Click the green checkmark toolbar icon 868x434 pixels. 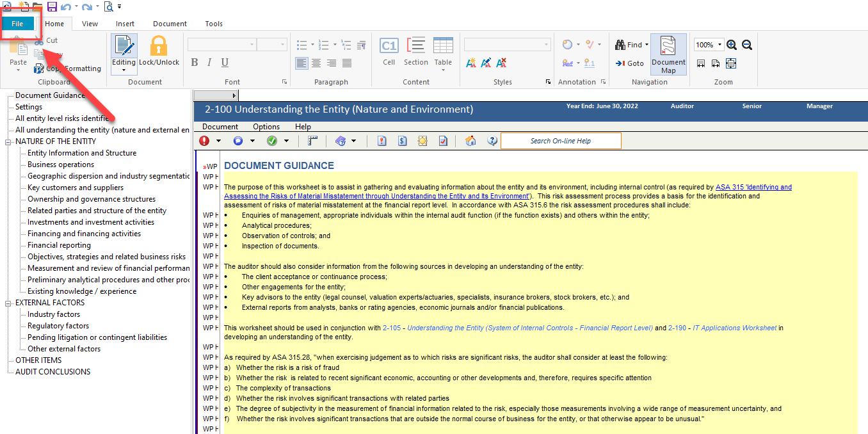tap(272, 141)
